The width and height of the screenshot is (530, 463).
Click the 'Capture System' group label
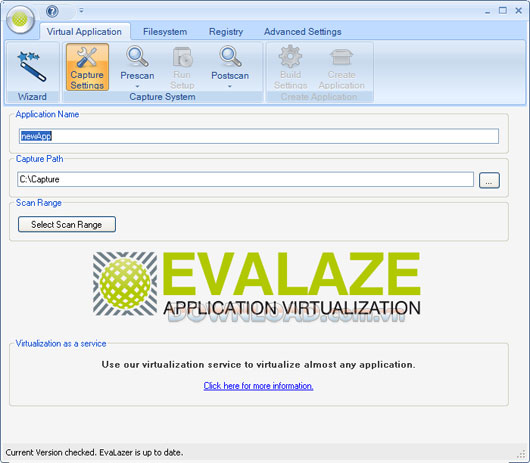pyautogui.click(x=162, y=97)
